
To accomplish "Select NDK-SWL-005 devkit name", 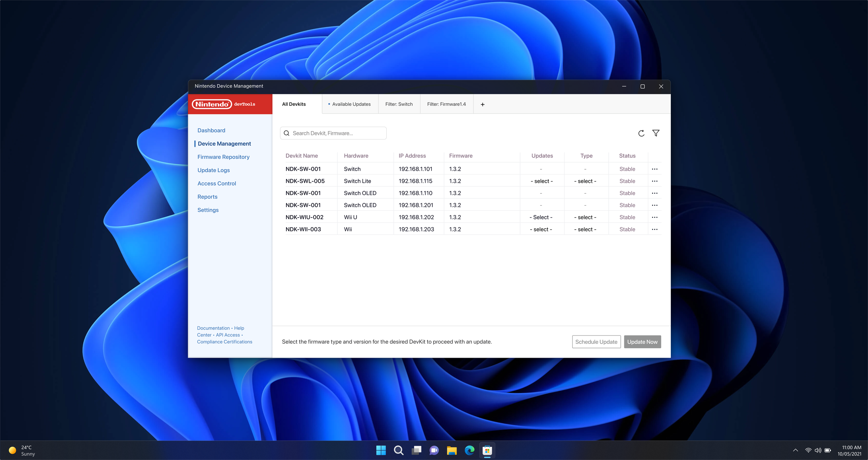I will (x=305, y=181).
